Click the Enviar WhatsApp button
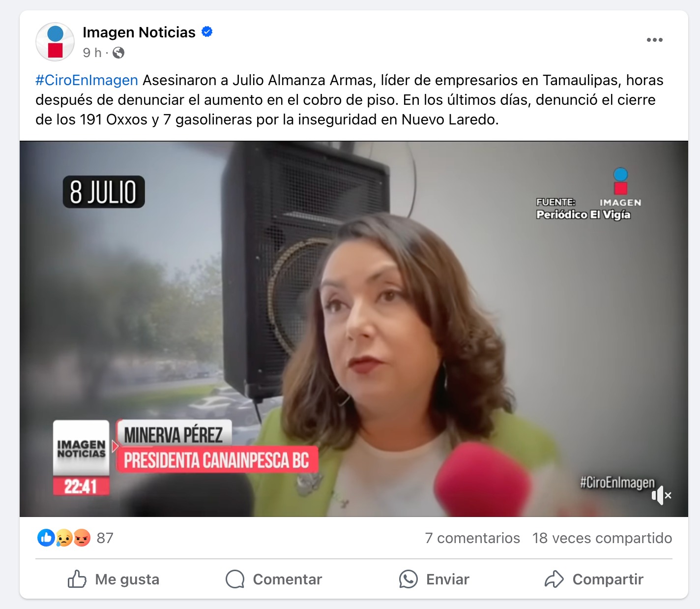 [434, 579]
